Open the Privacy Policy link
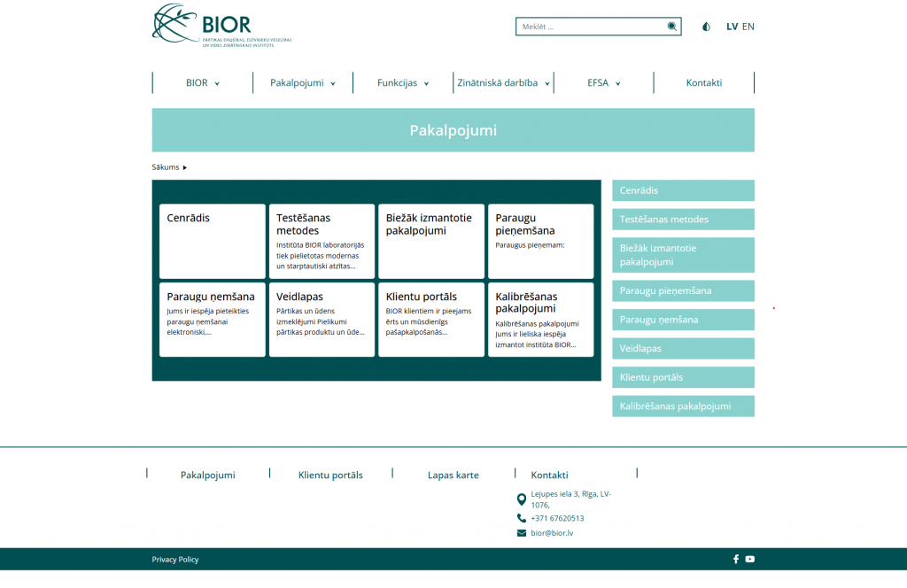 [175, 560]
